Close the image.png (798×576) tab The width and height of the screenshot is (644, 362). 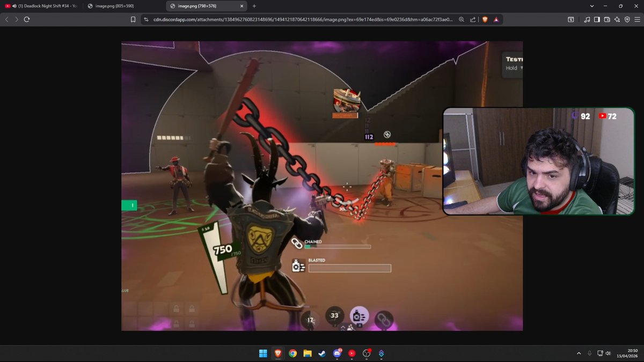[240, 6]
